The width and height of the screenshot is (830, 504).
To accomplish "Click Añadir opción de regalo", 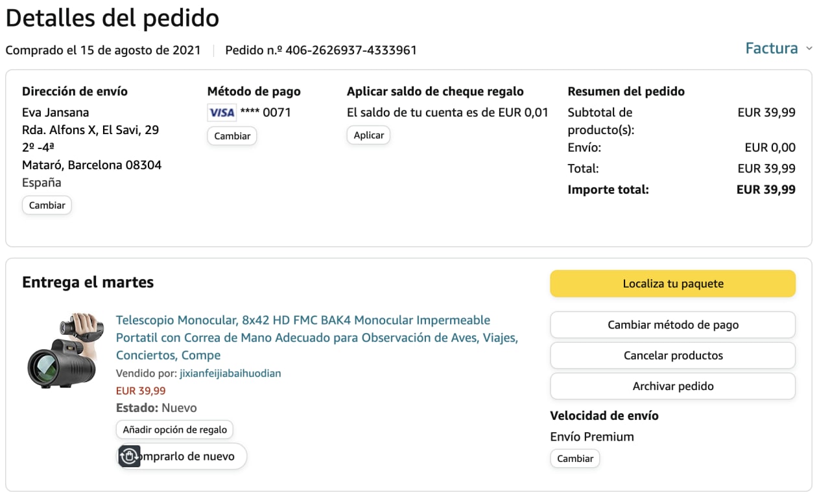I will point(174,430).
